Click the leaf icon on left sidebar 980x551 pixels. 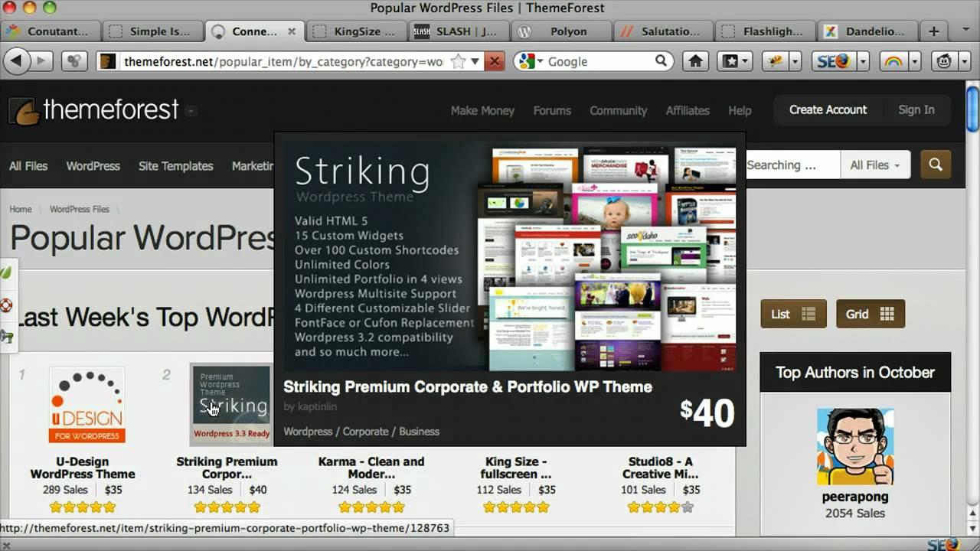pos(6,272)
